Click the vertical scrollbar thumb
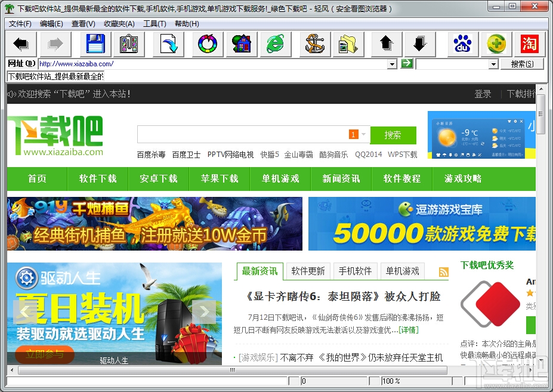The image size is (553, 392). pyautogui.click(x=540, y=113)
